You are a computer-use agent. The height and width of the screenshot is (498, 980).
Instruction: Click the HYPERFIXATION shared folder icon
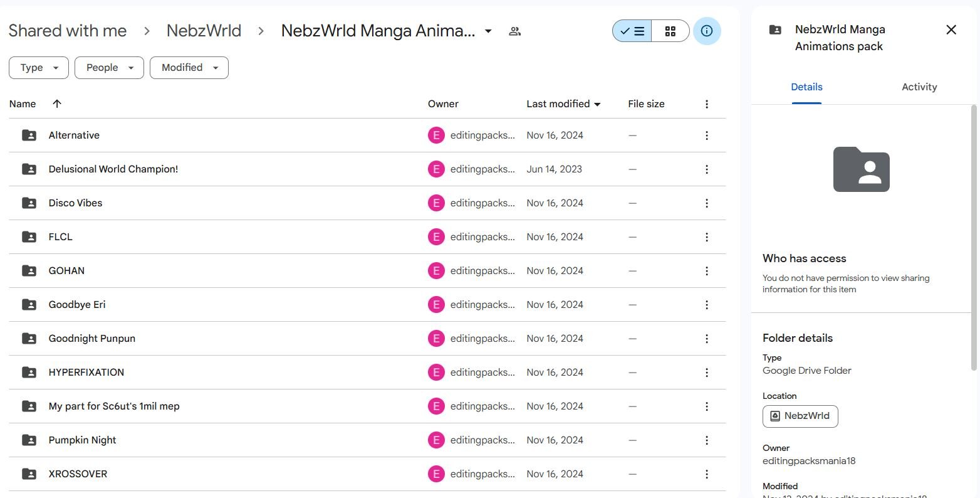click(x=29, y=372)
